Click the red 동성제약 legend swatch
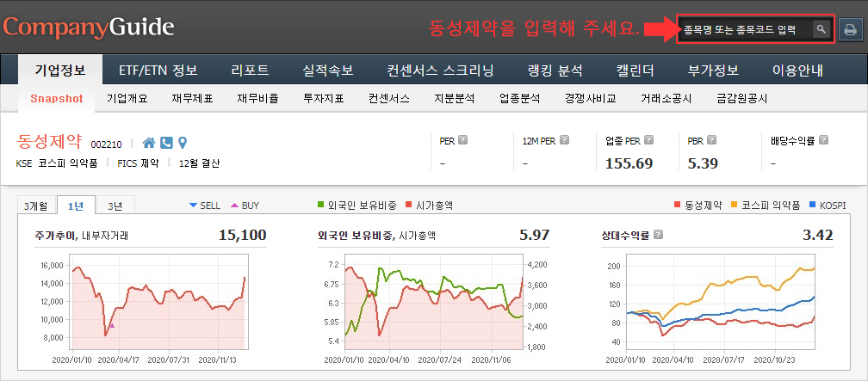868x381 pixels. click(677, 206)
